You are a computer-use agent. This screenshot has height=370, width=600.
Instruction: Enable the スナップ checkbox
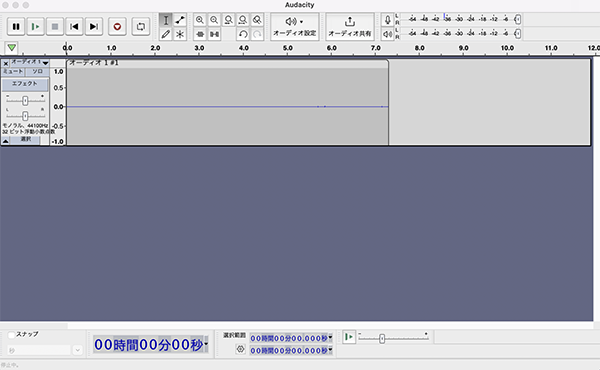11,335
